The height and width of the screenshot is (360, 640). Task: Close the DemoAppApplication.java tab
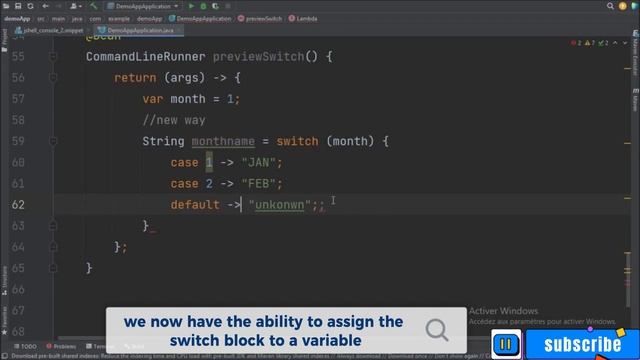[x=179, y=31]
